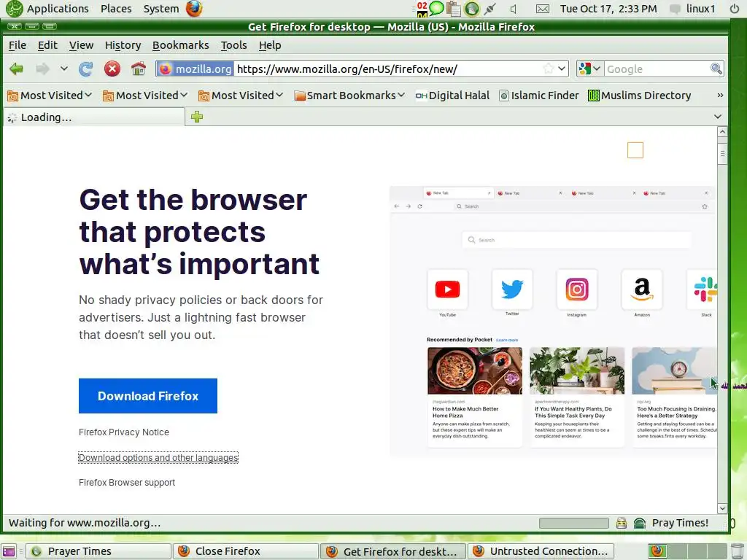The height and width of the screenshot is (560, 747).
Task: Click the volume speaker icon in the panel
Action: click(x=514, y=9)
